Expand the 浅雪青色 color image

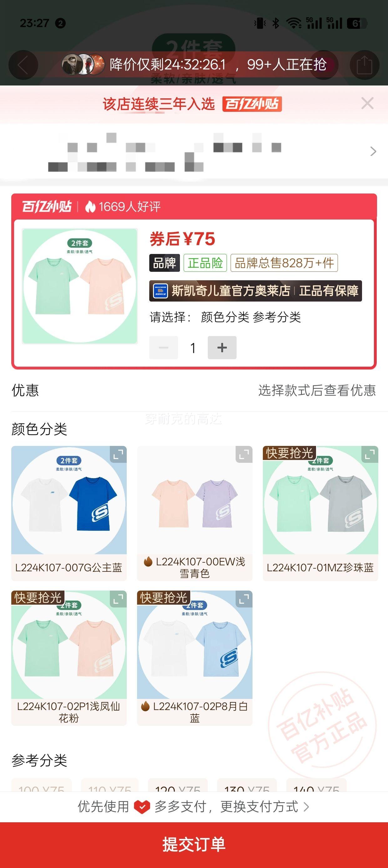tap(244, 455)
